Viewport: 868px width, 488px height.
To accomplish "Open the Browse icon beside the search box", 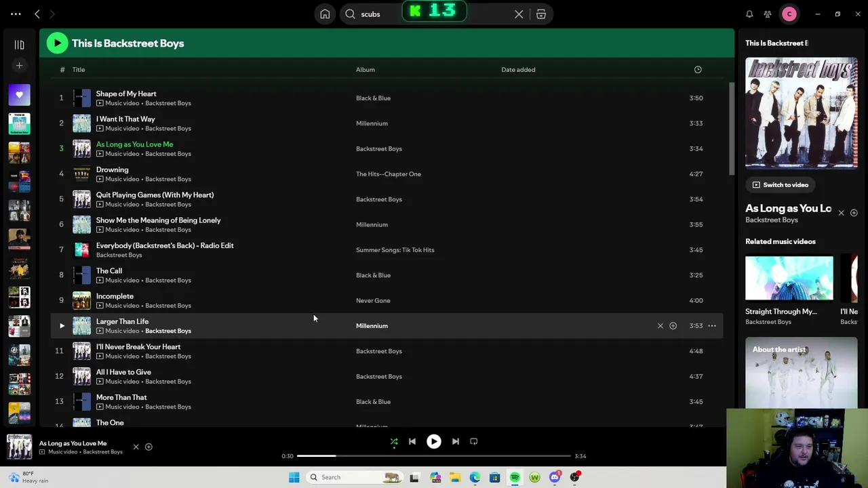I will (x=541, y=14).
